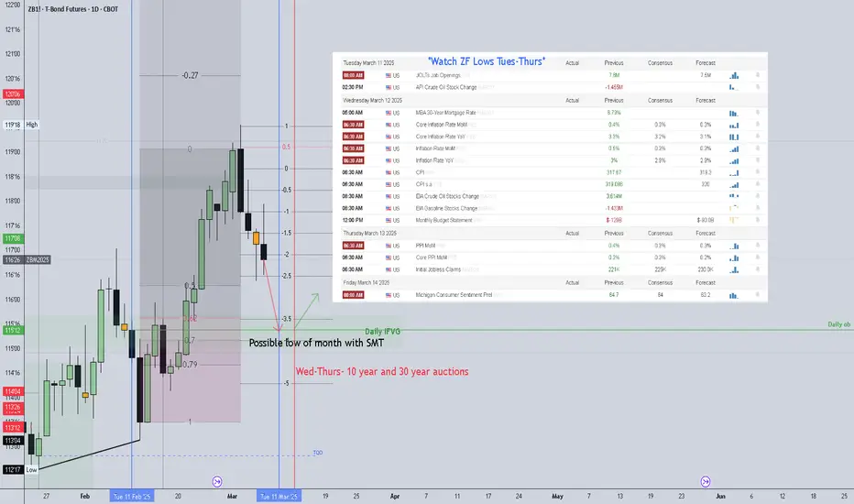Open the chart icon for Inflation Rate MoM
Viewport: 854px width, 504px height.
(x=734, y=148)
